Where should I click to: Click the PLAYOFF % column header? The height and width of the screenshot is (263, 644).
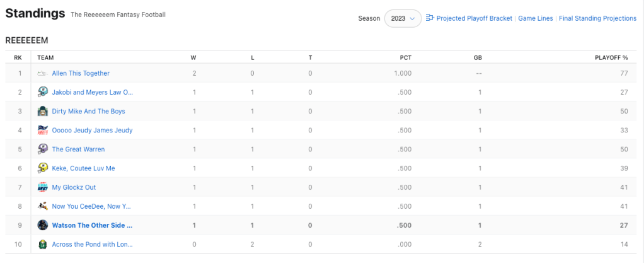coord(611,57)
